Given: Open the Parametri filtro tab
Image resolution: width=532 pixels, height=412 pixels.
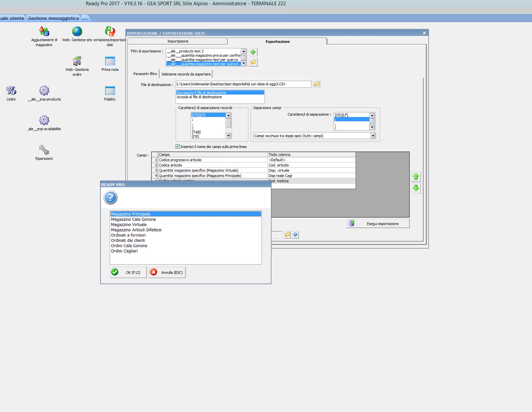Looking at the screenshot, I should (x=145, y=74).
